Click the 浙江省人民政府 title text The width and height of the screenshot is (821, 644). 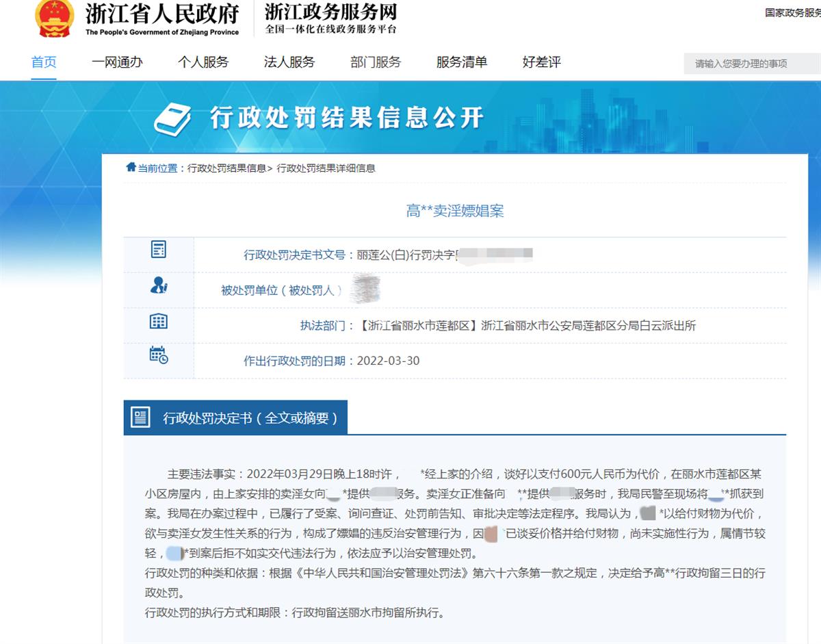tap(162, 13)
